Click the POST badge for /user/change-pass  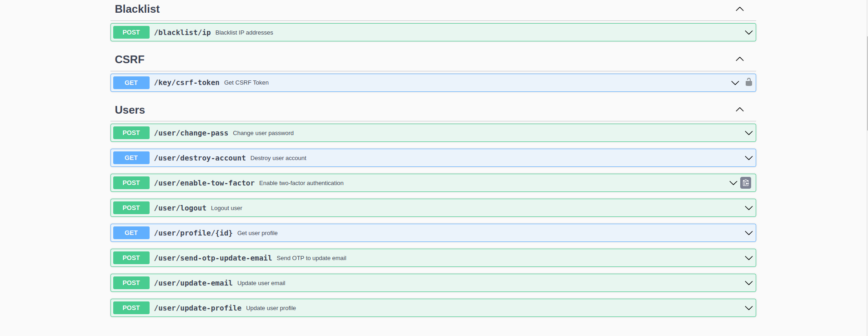[131, 133]
